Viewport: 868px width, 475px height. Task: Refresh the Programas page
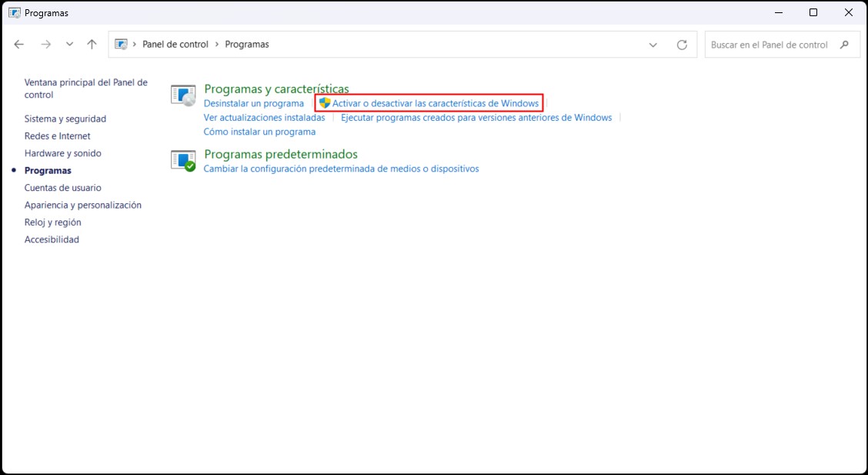point(682,45)
